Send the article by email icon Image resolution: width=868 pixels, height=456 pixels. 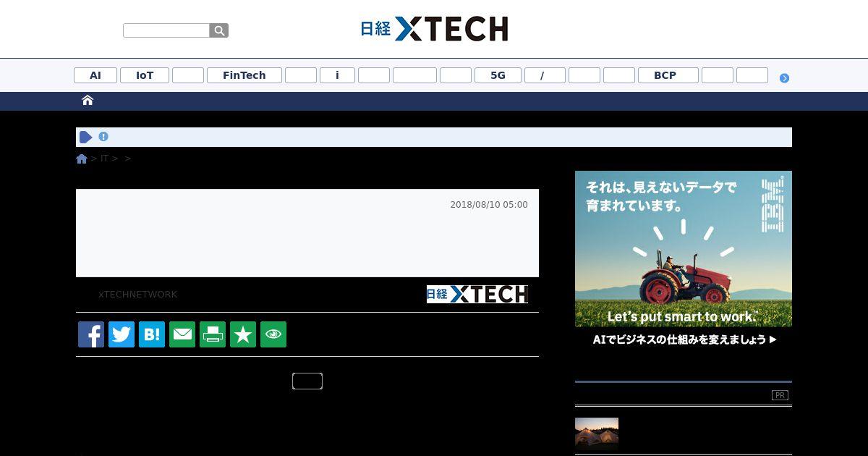pyautogui.click(x=182, y=334)
